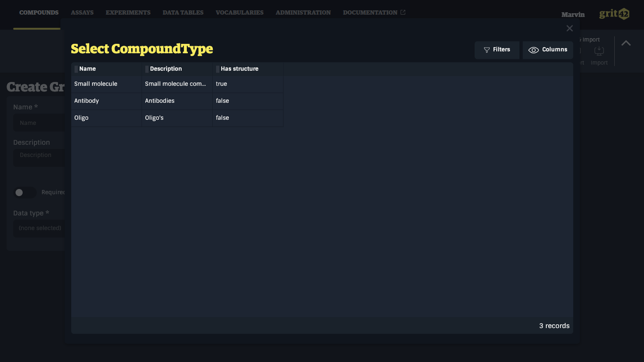Select the Small molecule row

pos(177,84)
